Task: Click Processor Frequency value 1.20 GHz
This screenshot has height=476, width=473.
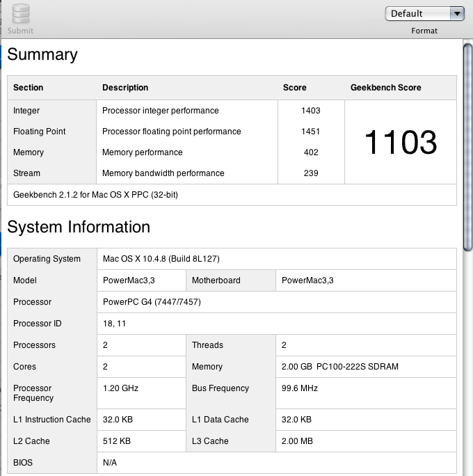Action: pyautogui.click(x=120, y=388)
